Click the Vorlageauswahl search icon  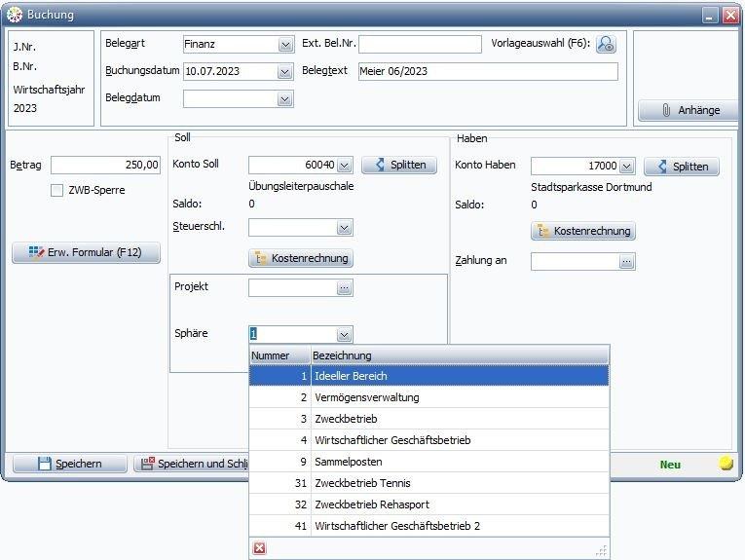[x=606, y=44]
